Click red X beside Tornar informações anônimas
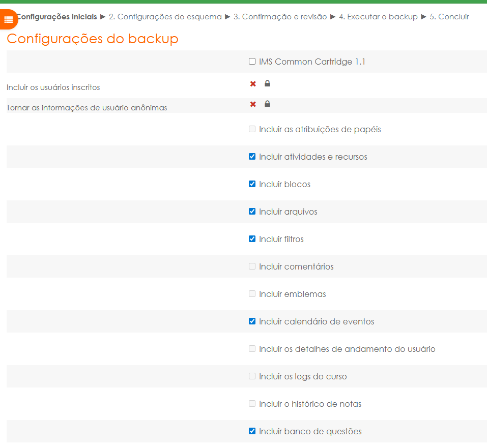Viewport: 487px width, 448px height. coord(253,104)
